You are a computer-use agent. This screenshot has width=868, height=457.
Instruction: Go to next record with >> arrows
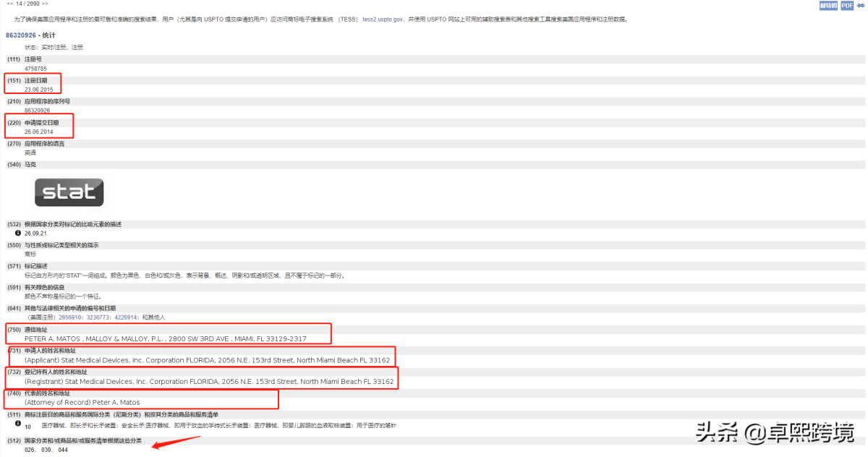pyautogui.click(x=45, y=4)
